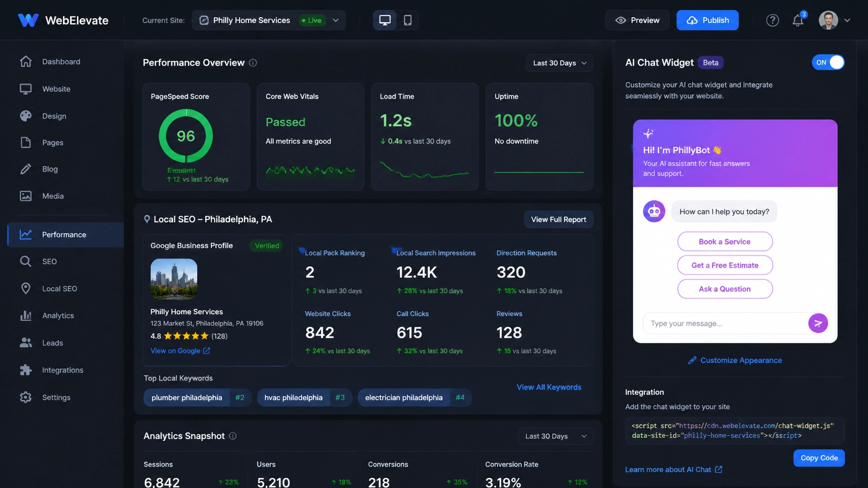Screen dimensions: 868x488
Task: Click the Settings gear icon
Action: 26,397
